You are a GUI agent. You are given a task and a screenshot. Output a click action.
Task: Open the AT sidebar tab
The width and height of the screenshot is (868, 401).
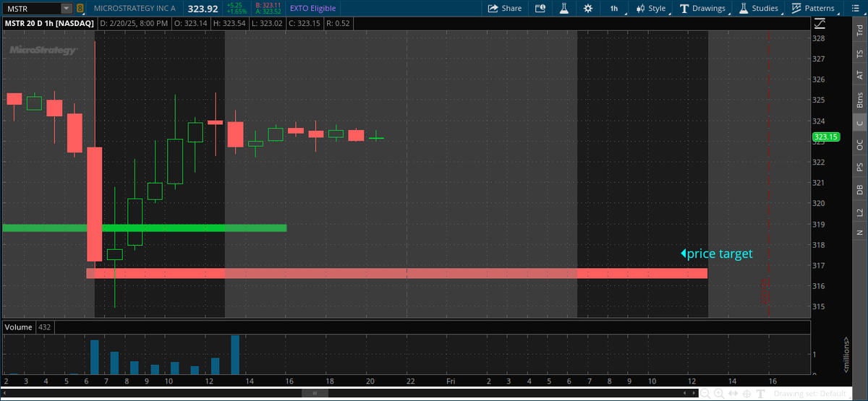[860, 74]
